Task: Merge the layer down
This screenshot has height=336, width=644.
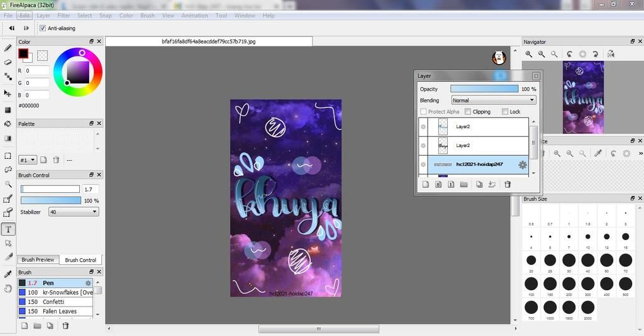Action: pos(492,185)
